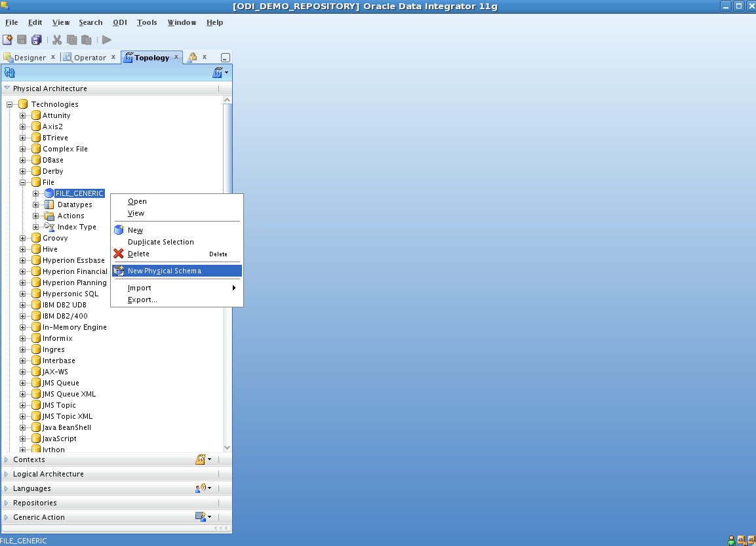Expand the Contexts accordion

pyautogui.click(x=7, y=459)
